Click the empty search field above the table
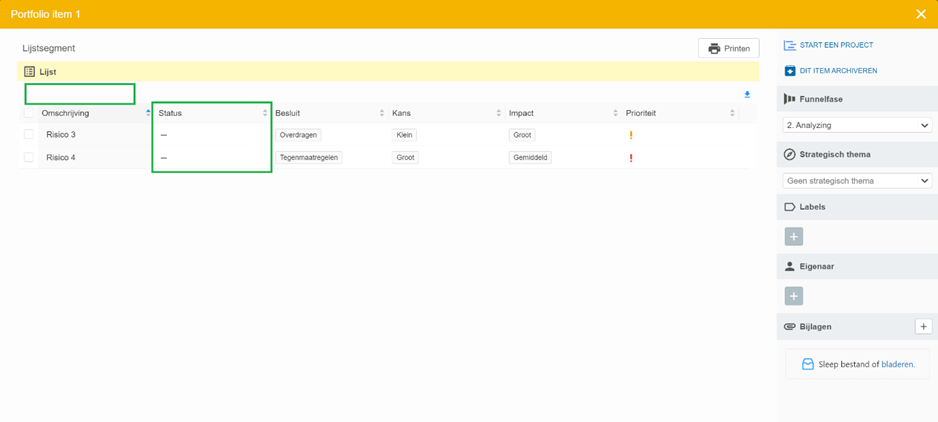The width and height of the screenshot is (938, 422). 80,94
